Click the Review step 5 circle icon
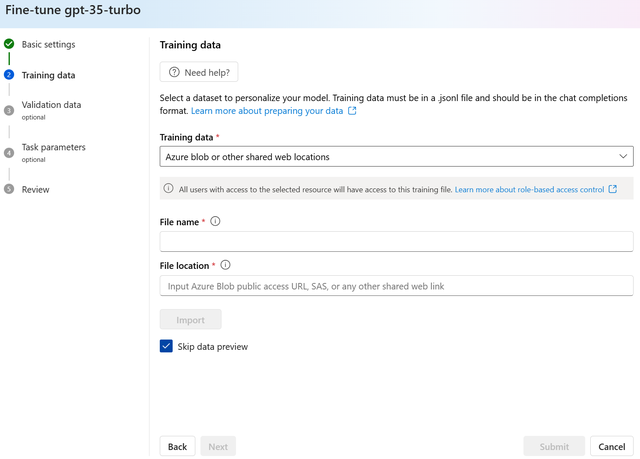Screen dimensions: 640x459 [x=9, y=189]
